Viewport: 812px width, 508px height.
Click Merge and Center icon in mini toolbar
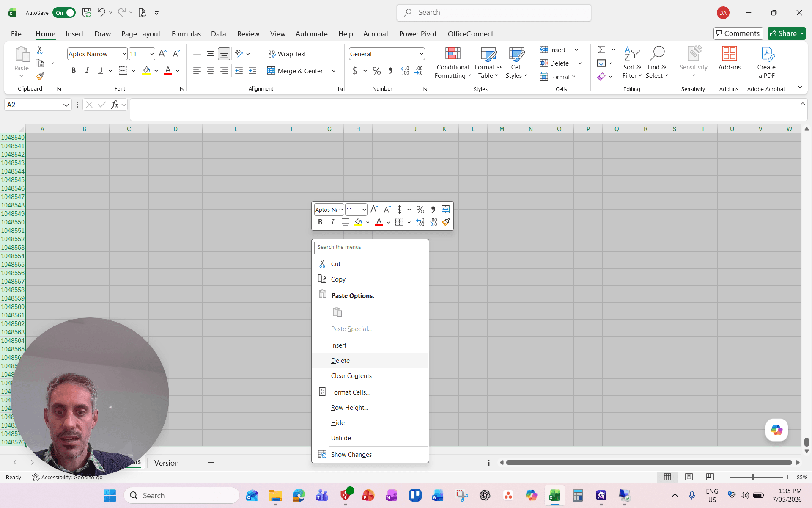(x=445, y=210)
